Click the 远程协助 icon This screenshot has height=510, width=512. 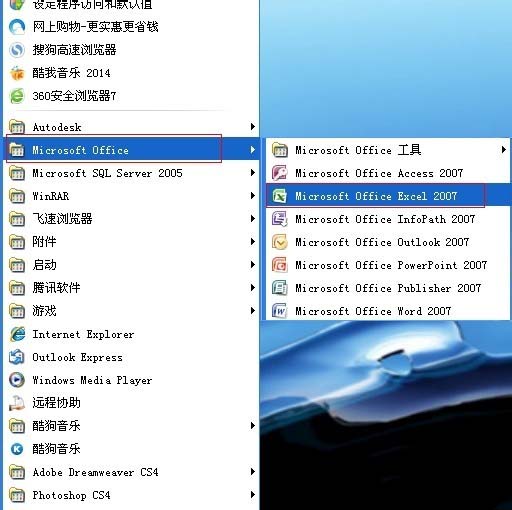point(17,403)
